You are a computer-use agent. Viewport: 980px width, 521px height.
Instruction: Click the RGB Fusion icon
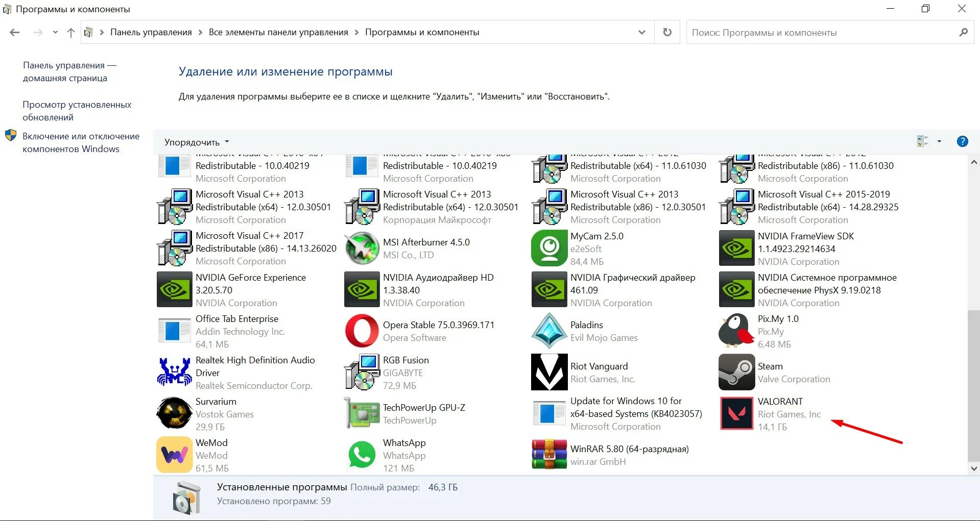point(362,372)
